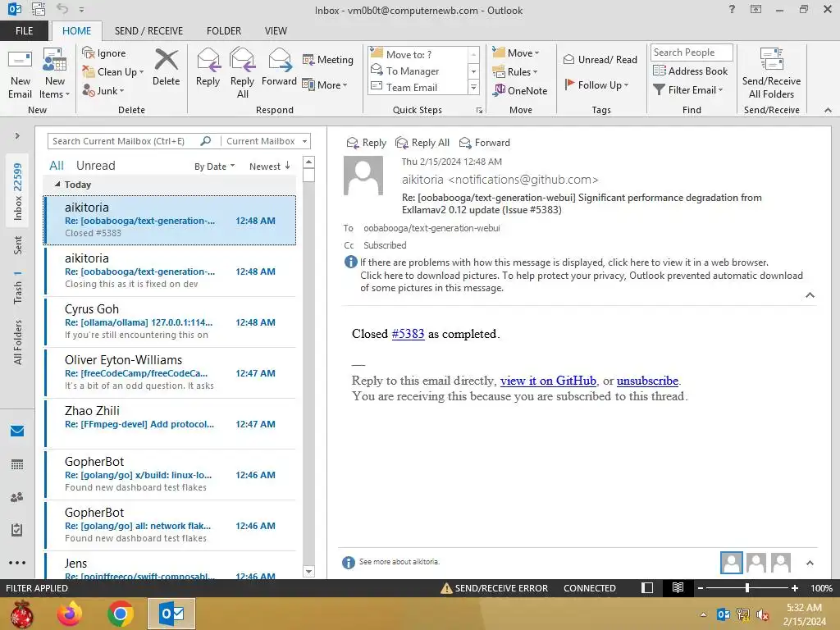Image resolution: width=840 pixels, height=630 pixels.
Task: Collapse the Today group
Action: 58,185
